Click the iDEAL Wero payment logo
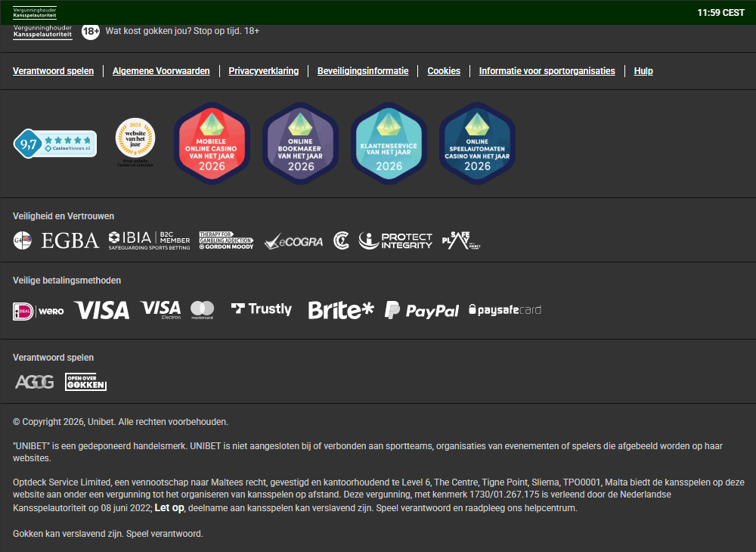This screenshot has height=552, width=756. pyautogui.click(x=38, y=312)
